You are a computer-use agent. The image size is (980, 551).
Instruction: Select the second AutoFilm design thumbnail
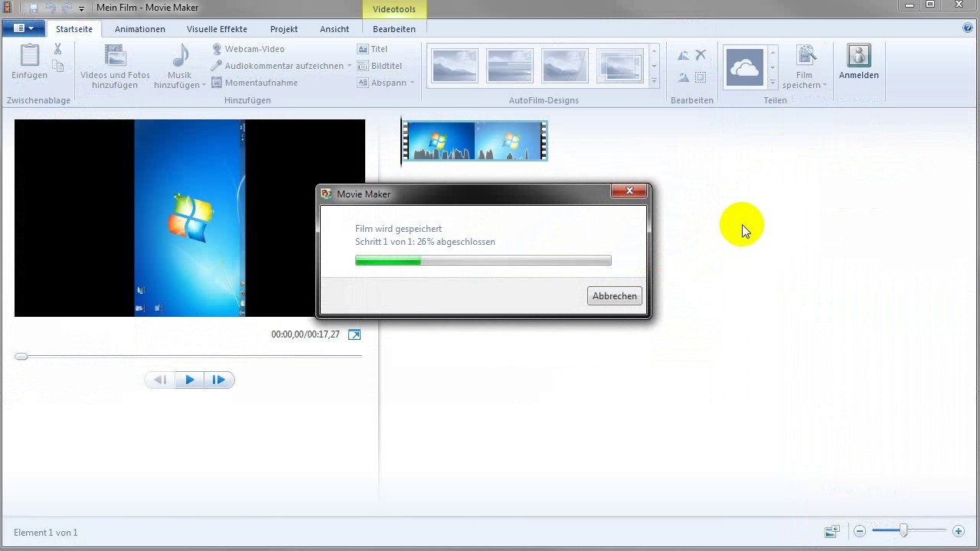(510, 66)
